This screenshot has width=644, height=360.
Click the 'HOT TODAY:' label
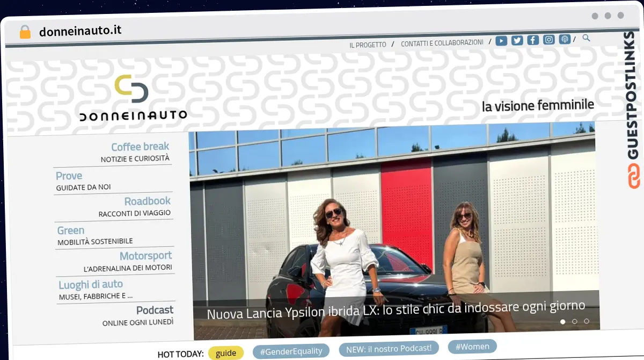click(x=180, y=354)
